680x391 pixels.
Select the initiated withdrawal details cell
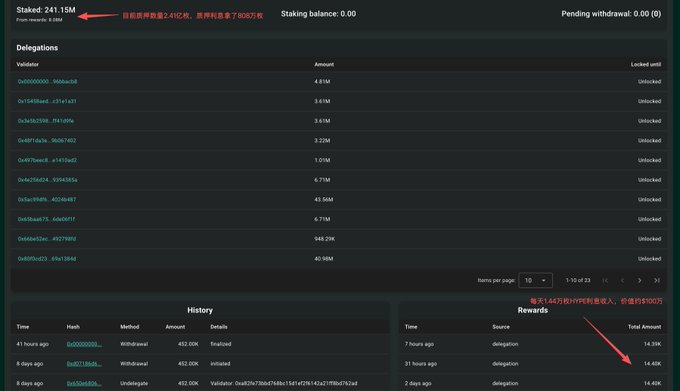tap(220, 364)
